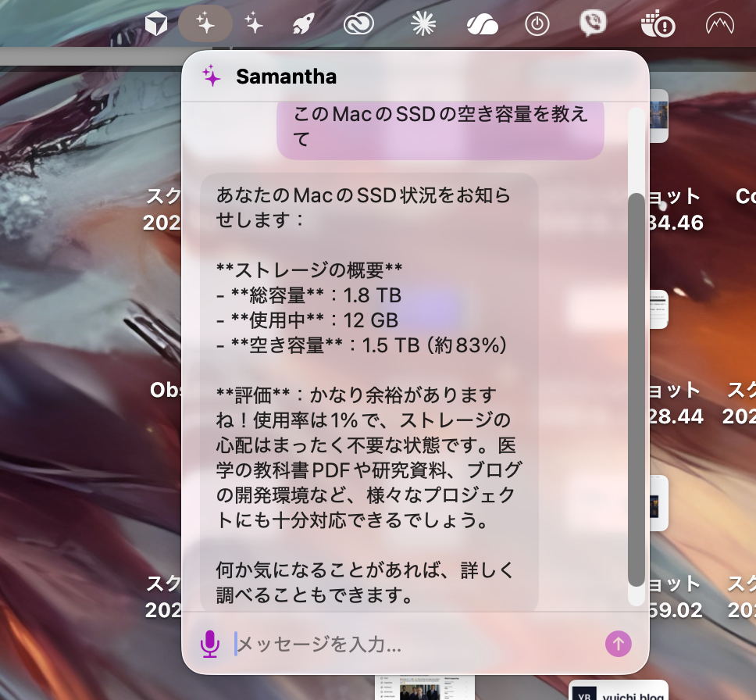Click the cloud sync menu bar icon

click(482, 23)
